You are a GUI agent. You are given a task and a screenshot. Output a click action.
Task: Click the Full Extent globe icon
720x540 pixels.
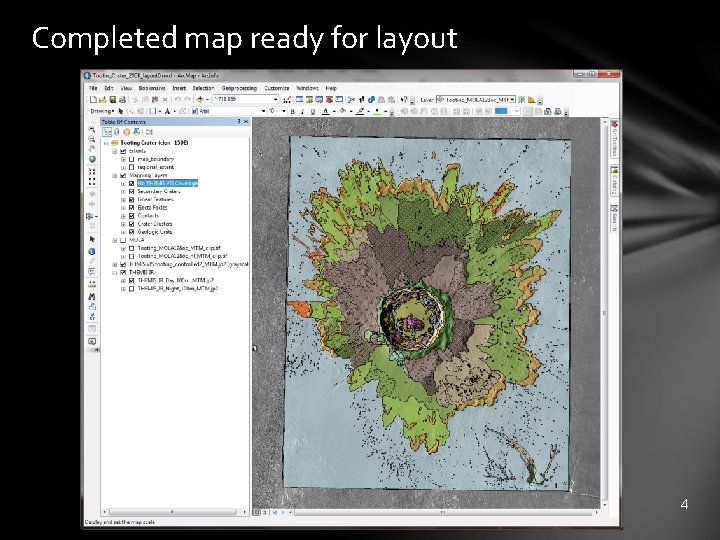click(x=92, y=160)
